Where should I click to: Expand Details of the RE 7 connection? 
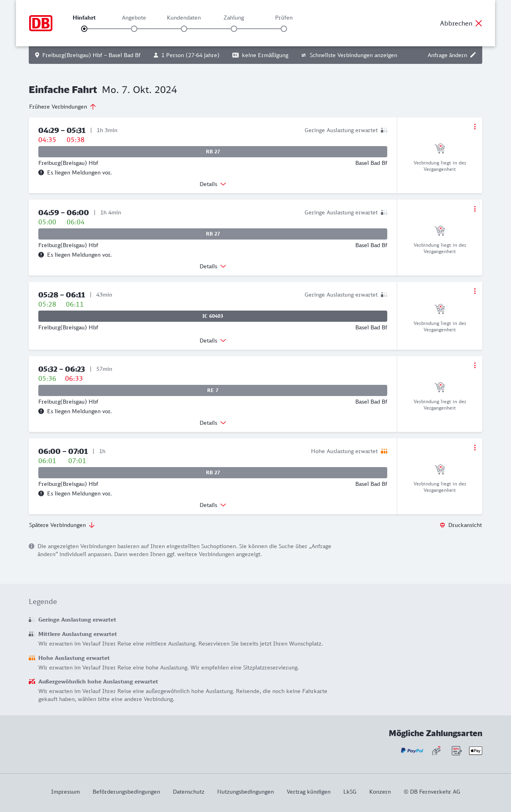click(x=213, y=423)
